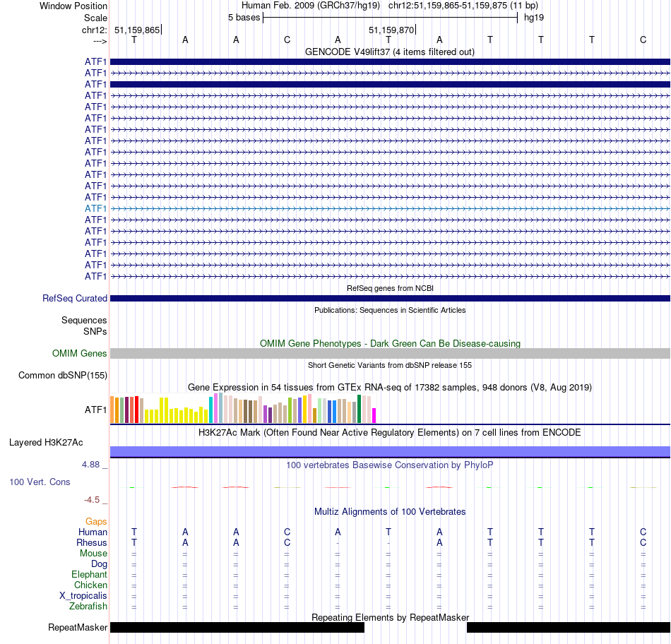Click the Common dbSNP(155) label

coord(62,375)
